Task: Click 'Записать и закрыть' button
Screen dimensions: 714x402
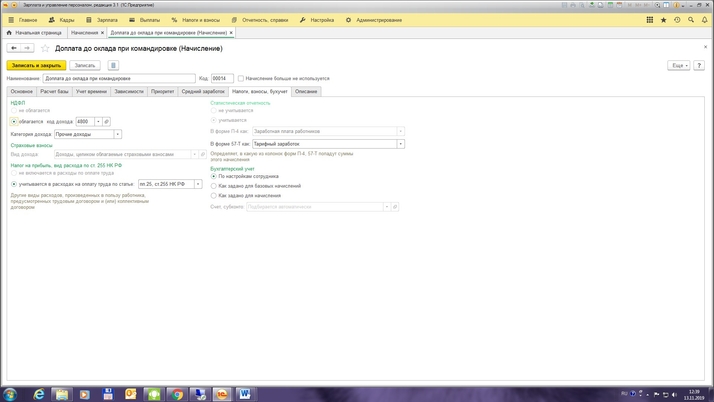Action: [x=36, y=65]
